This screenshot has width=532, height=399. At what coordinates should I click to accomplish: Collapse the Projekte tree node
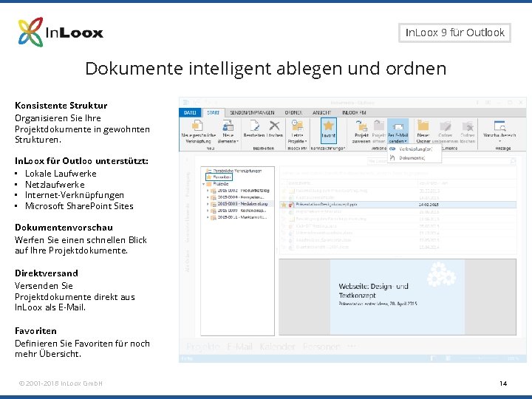click(204, 184)
